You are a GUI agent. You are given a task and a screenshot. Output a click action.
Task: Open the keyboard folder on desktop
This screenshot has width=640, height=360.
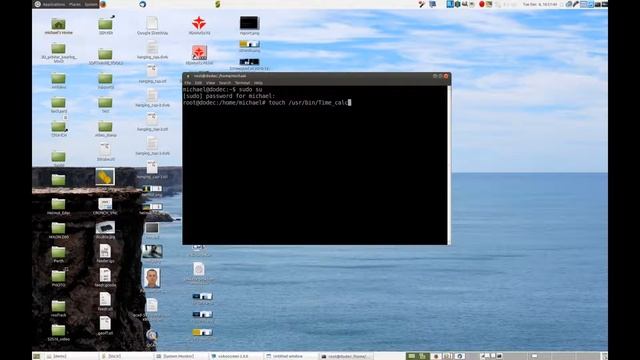click(58, 104)
